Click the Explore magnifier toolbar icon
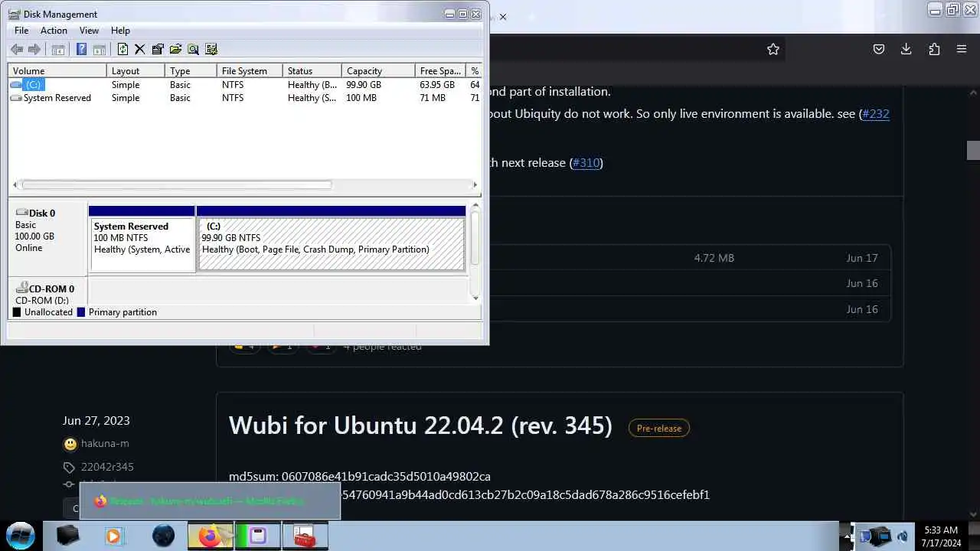980x551 pixels. (193, 49)
